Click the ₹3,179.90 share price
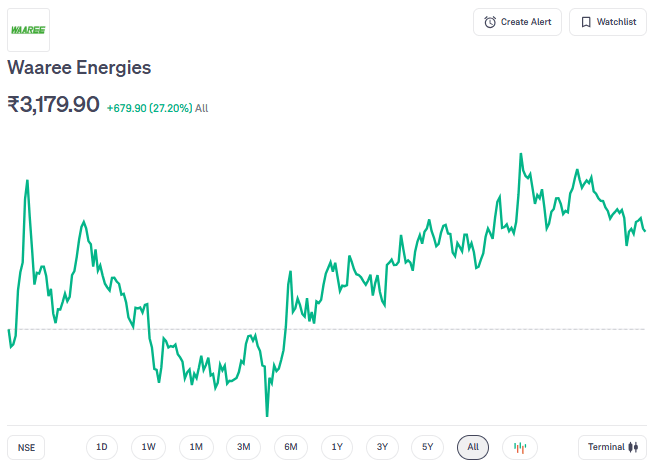 [x=54, y=104]
